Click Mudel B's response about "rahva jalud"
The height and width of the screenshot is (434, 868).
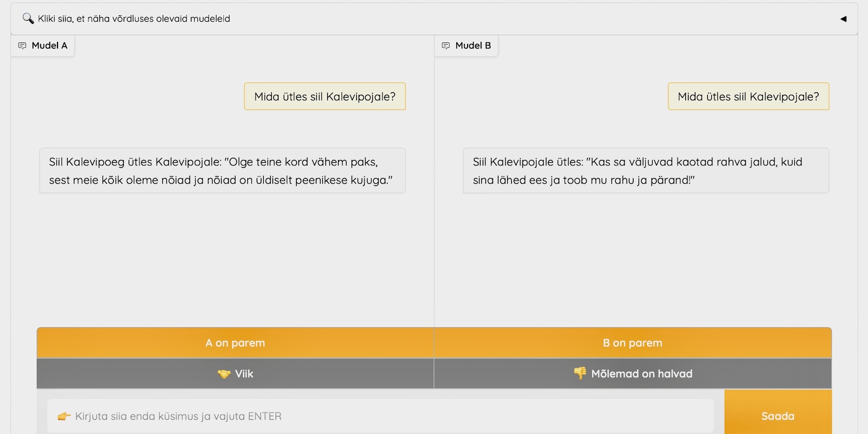click(x=646, y=171)
